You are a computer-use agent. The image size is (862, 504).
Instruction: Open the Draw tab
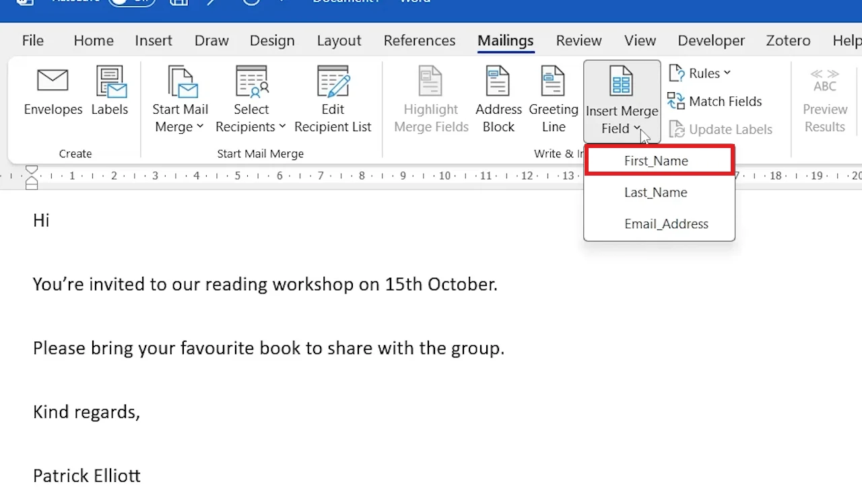coord(211,40)
